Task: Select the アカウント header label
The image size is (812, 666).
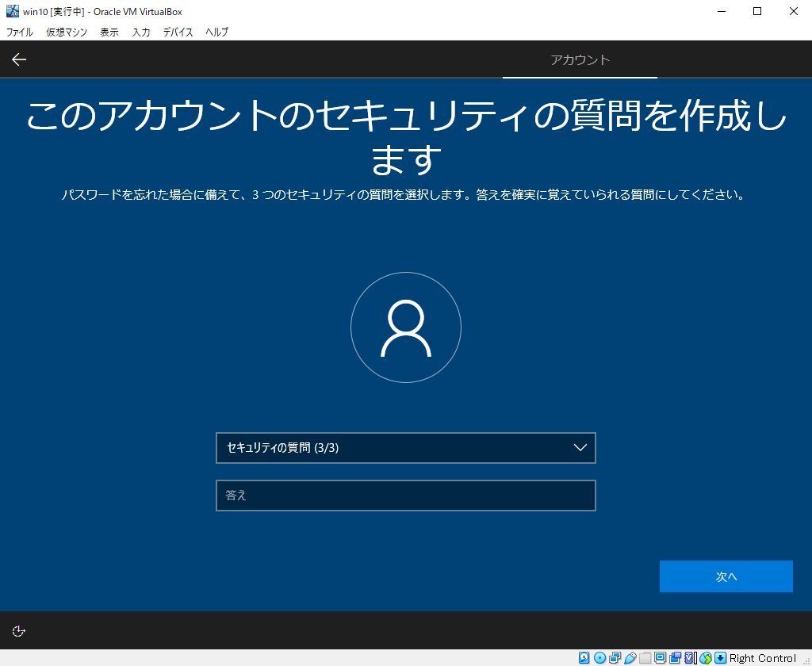Action: click(x=580, y=59)
